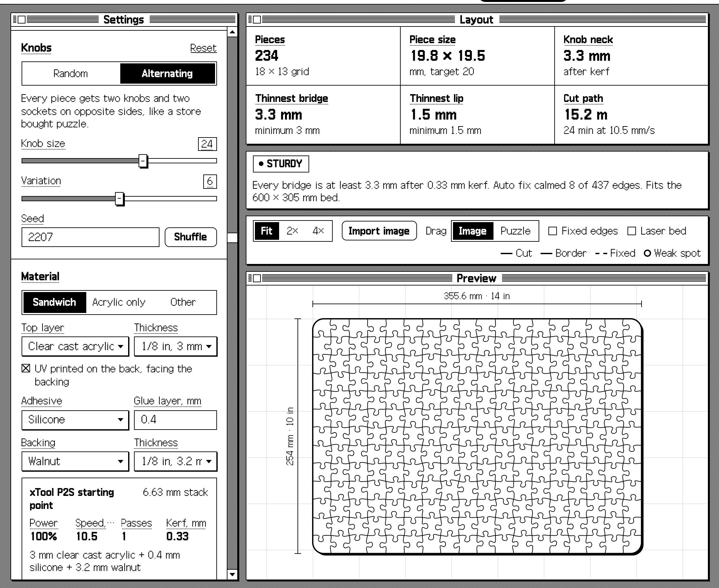Image resolution: width=719 pixels, height=588 pixels.
Task: Click the Reset link in Knobs
Action: coord(203,48)
